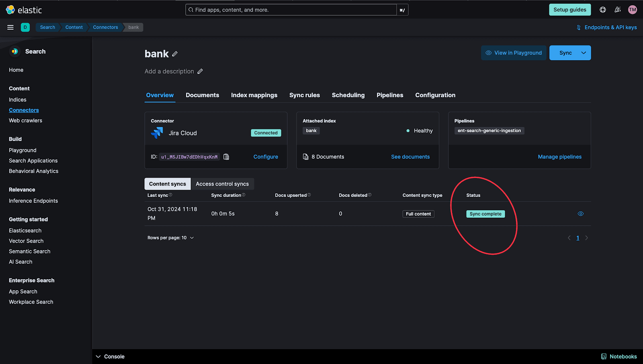This screenshot has height=364, width=643.
Task: Rename the bank index via pencil icon
Action: 175,53
